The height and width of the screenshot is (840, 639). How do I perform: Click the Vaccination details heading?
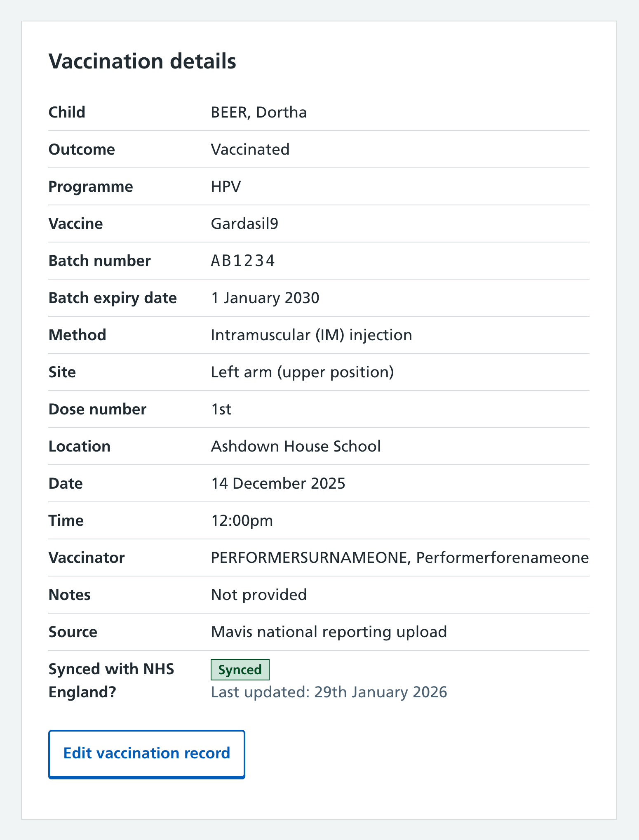[142, 61]
